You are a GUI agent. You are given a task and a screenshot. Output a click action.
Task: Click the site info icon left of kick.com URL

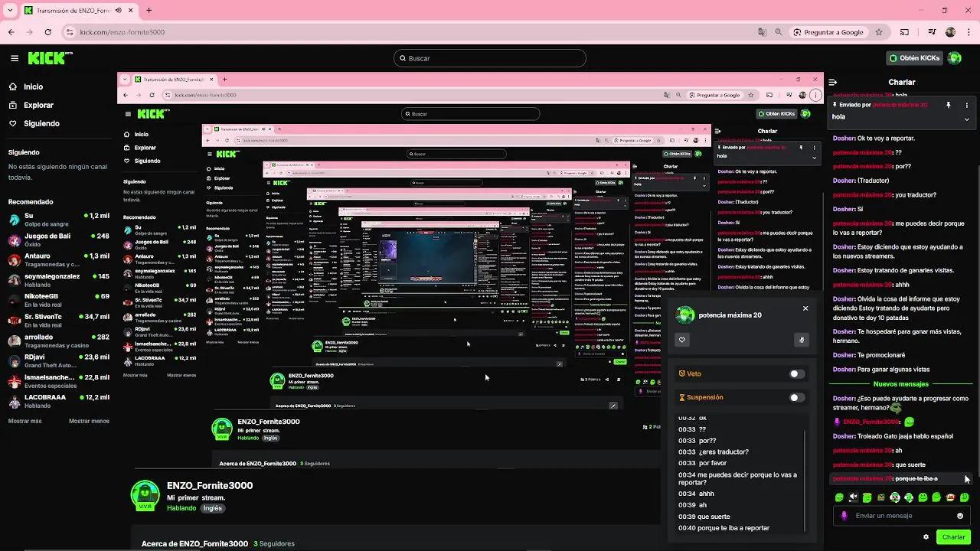pyautogui.click(x=70, y=32)
